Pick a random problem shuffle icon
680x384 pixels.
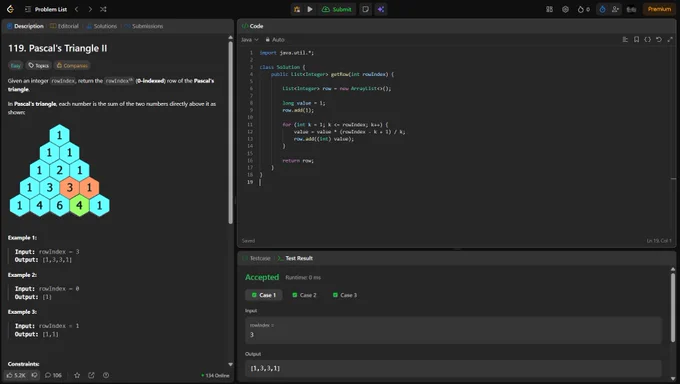[x=103, y=9]
